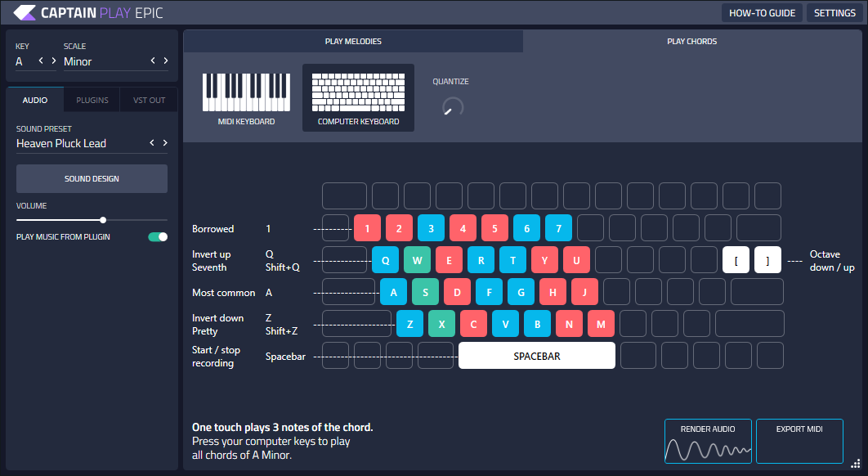Viewport: 868px width, 476px height.
Task: Open the How-To Guide
Action: (x=762, y=13)
